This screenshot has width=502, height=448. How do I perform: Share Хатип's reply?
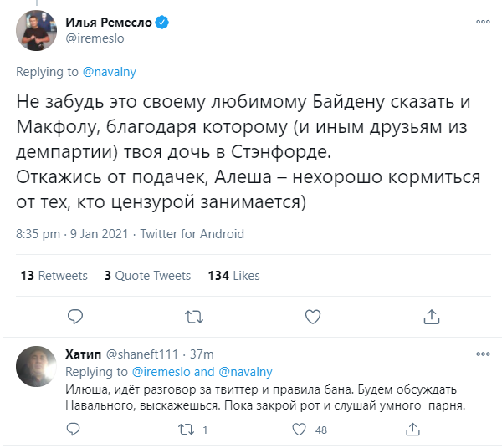[410, 430]
